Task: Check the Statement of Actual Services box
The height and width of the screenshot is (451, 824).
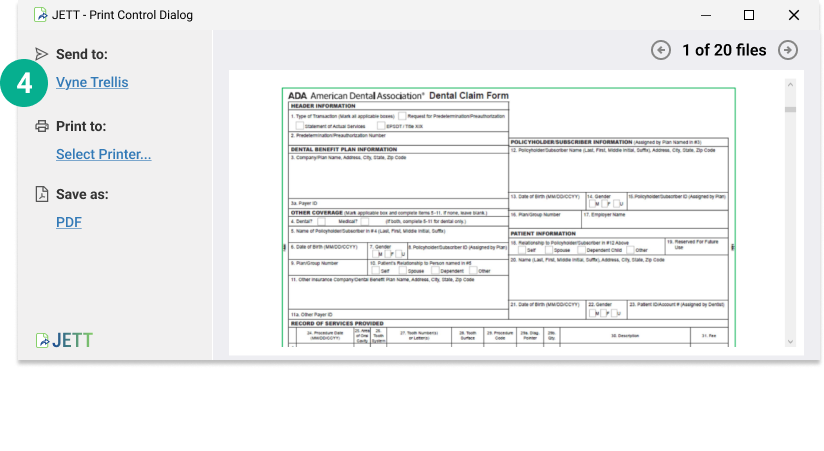Action: (298, 126)
